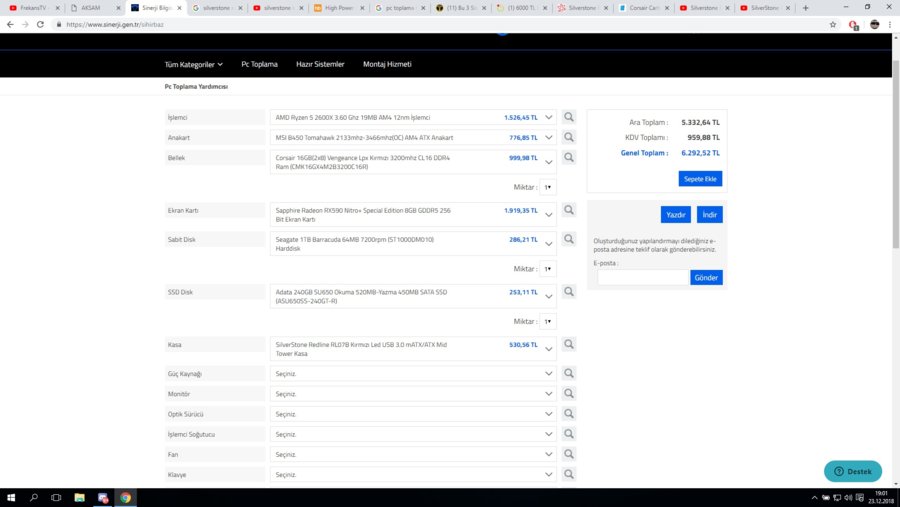The height and width of the screenshot is (507, 900).
Task: Search products for the İşlemci row
Action: pyautogui.click(x=568, y=117)
